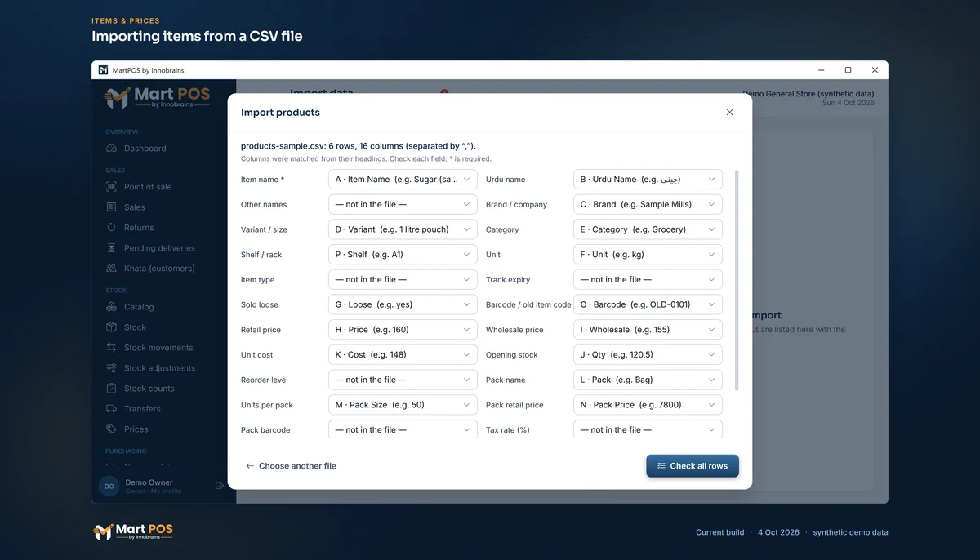Click the 'Import products' dialog heading
The image size is (980, 560).
[280, 113]
